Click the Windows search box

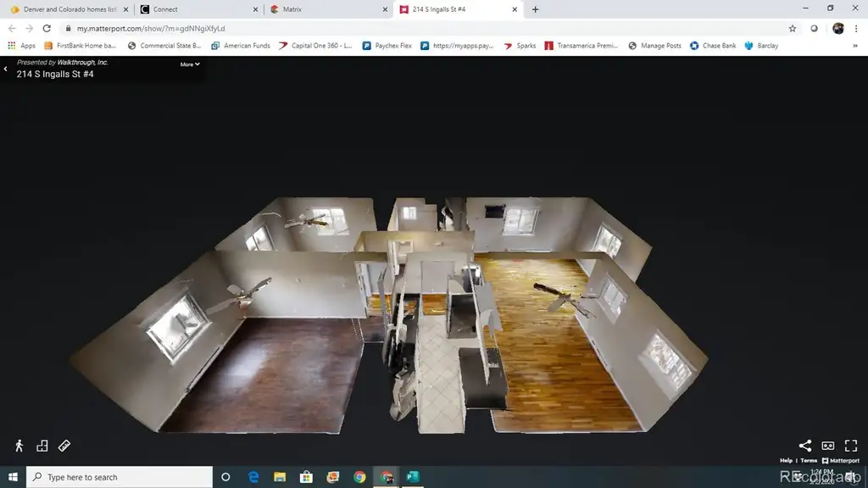pos(120,477)
